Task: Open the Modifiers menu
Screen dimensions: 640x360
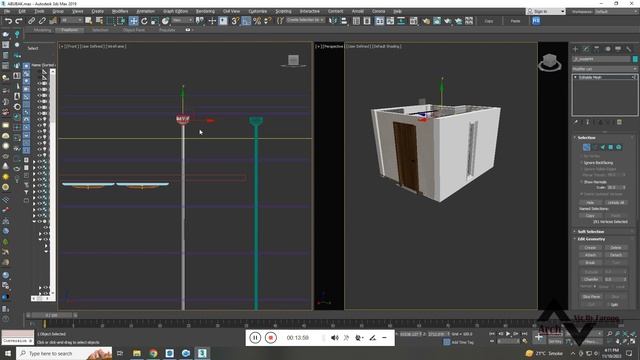Action: [120, 11]
